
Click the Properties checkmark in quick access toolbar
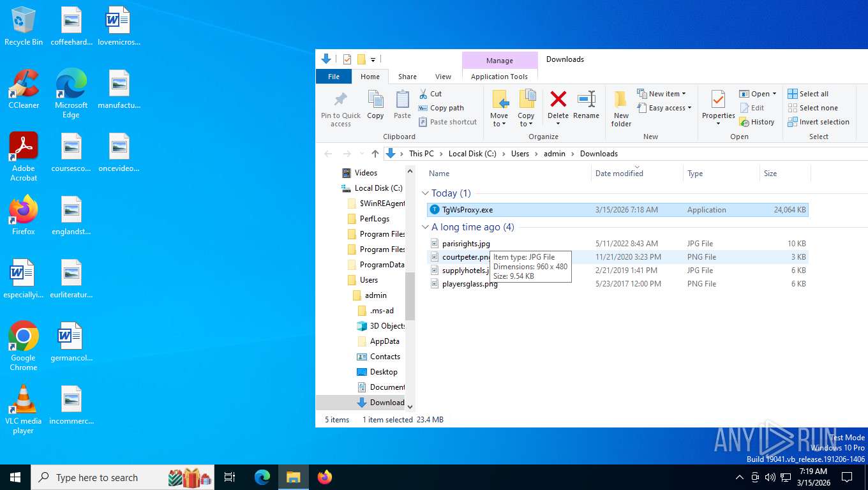click(347, 59)
